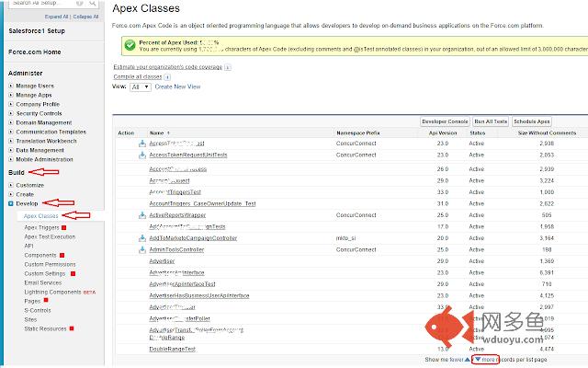This screenshot has width=588, height=368.
Task: Click sort arrow next to Name column
Action: pos(168,132)
